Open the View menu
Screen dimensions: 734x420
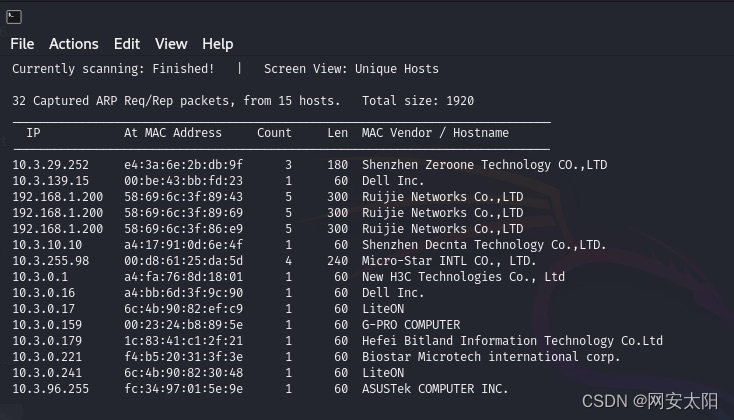click(171, 44)
